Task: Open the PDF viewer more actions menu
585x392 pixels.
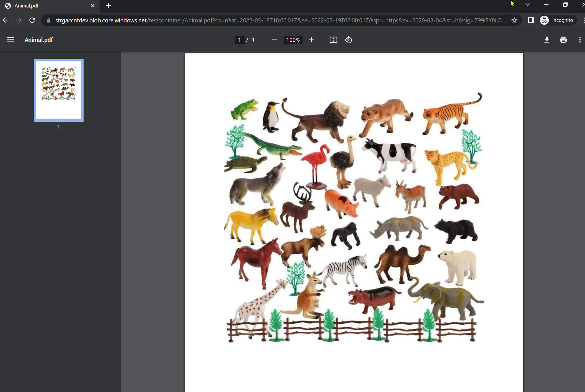Action: point(580,40)
